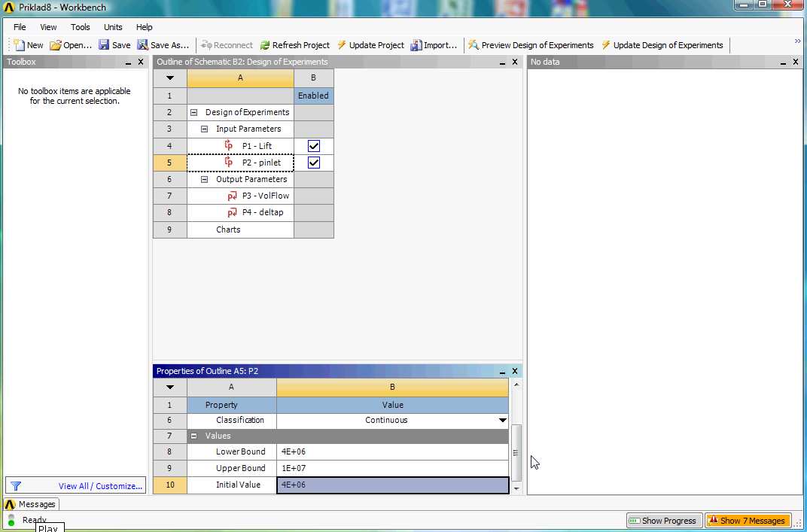This screenshot has width=807, height=532.
Task: Select the P4 - deltap row
Action: tap(240, 212)
